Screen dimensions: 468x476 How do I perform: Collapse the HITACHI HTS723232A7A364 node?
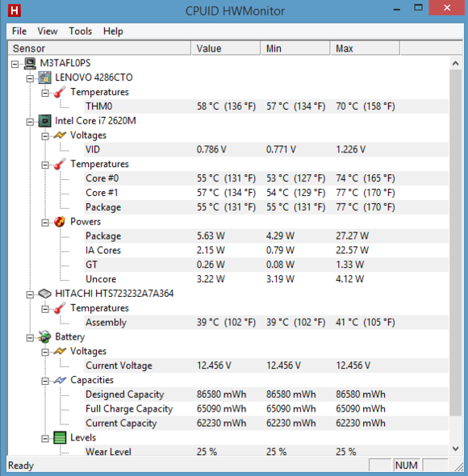pos(30,294)
